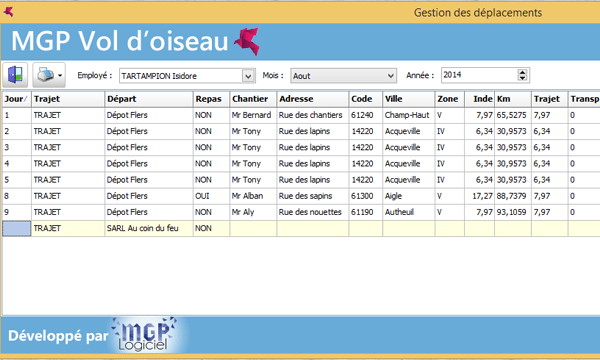Click the Ville column header
This screenshot has width=600, height=360.
(409, 99)
